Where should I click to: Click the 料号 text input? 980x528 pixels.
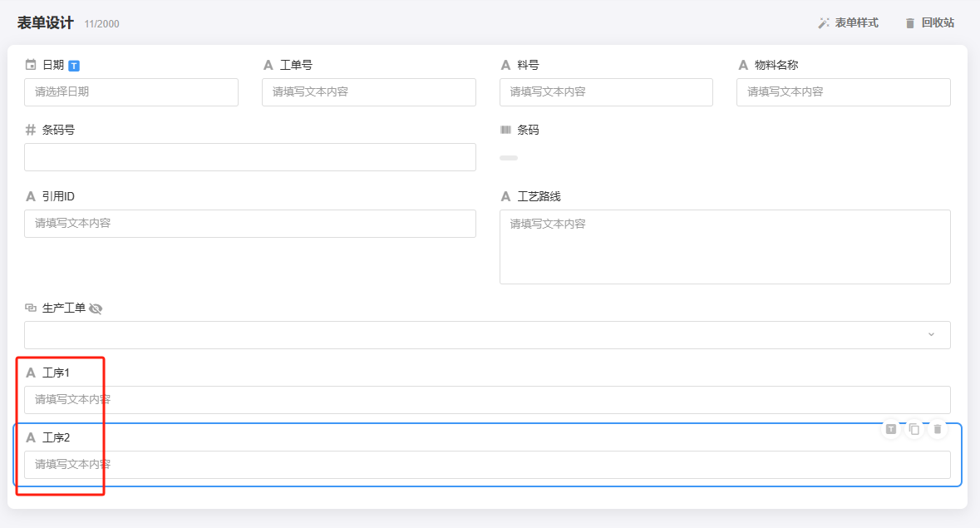606,92
